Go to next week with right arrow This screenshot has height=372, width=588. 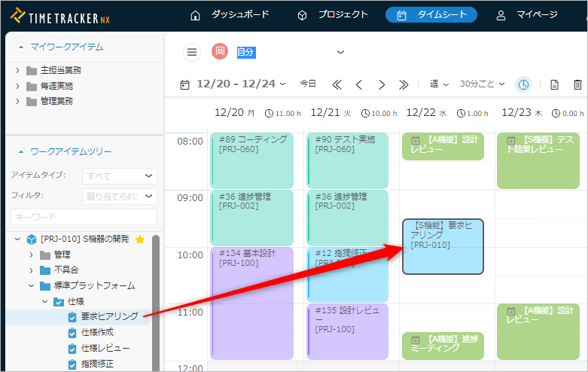382,84
